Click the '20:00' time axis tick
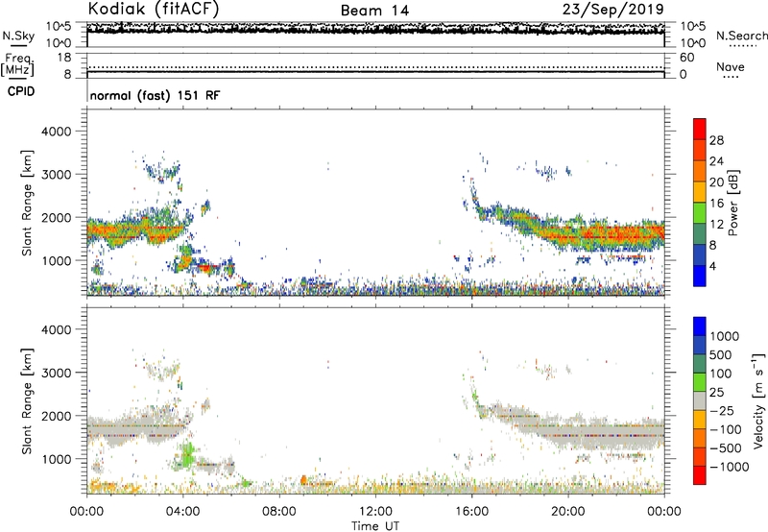The width and height of the screenshot is (768, 532). (x=567, y=512)
